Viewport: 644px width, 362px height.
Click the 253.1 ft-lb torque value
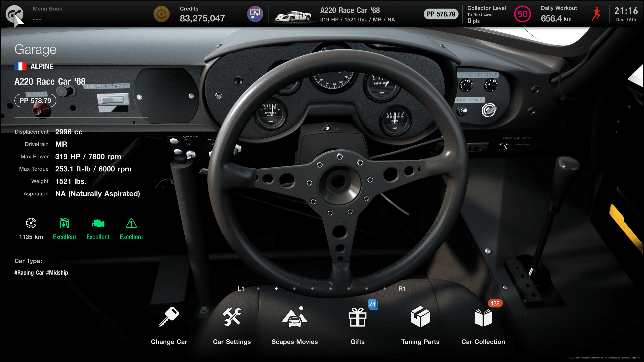coord(93,169)
